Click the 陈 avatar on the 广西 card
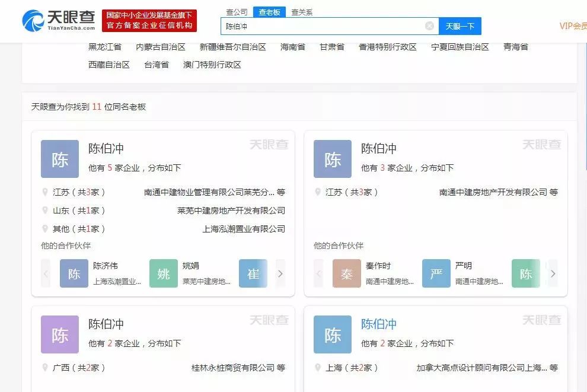 coord(59,334)
